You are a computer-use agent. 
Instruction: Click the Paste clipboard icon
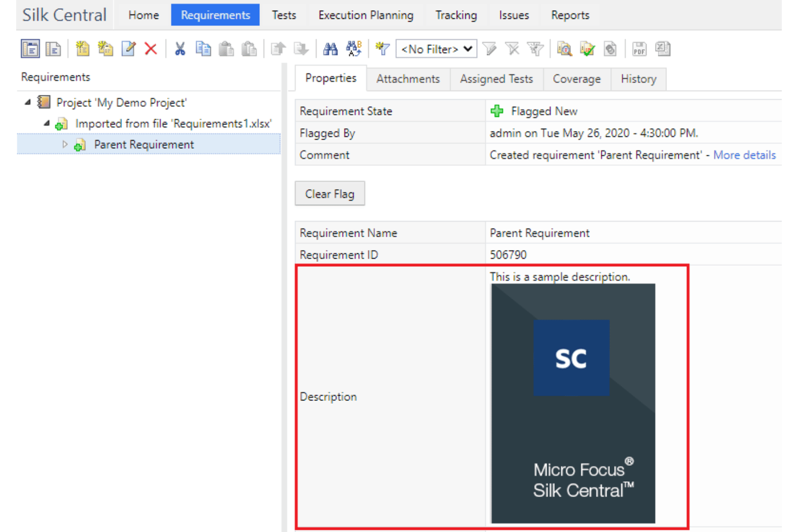226,49
